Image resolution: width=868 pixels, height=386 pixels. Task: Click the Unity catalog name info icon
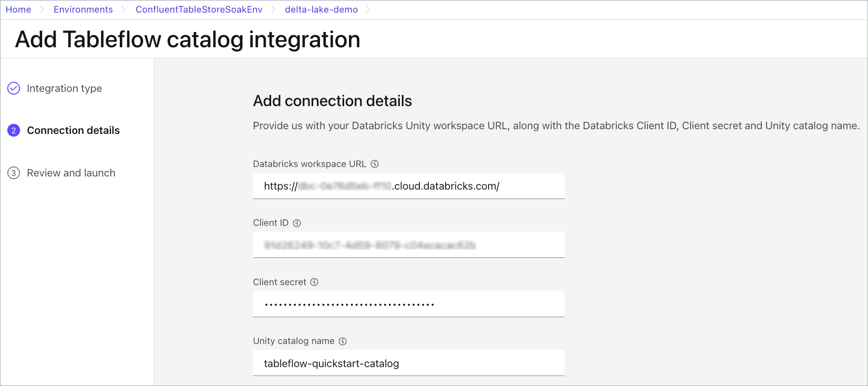click(x=343, y=341)
